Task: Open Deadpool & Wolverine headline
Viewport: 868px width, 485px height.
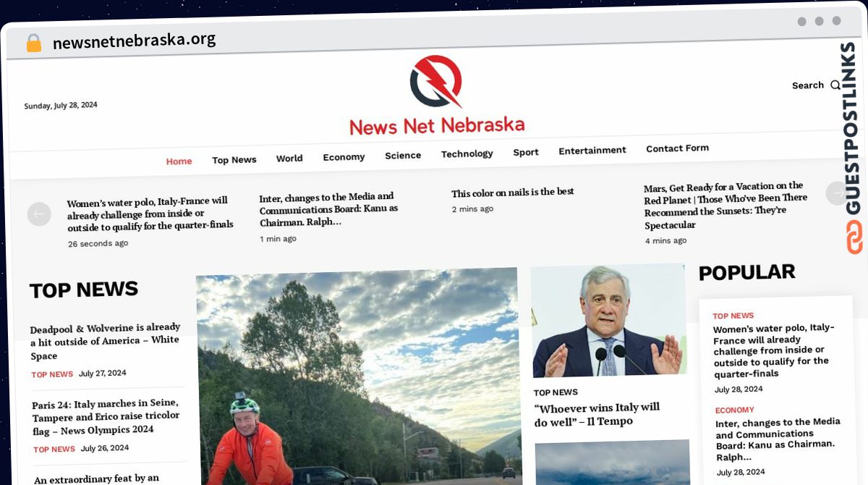Action: [x=105, y=342]
